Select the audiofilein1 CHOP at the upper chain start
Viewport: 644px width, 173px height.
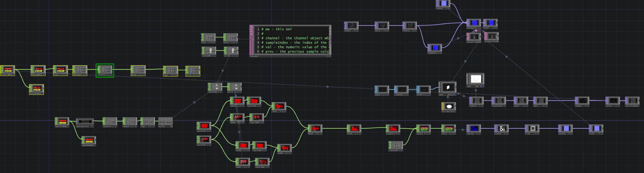pyautogui.click(x=7, y=71)
